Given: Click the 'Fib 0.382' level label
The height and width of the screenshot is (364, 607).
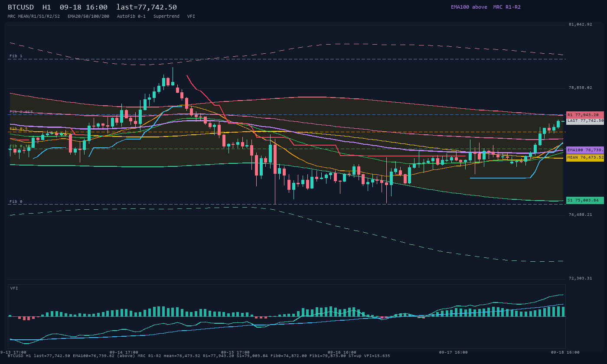Looking at the screenshot, I should (x=21, y=146).
